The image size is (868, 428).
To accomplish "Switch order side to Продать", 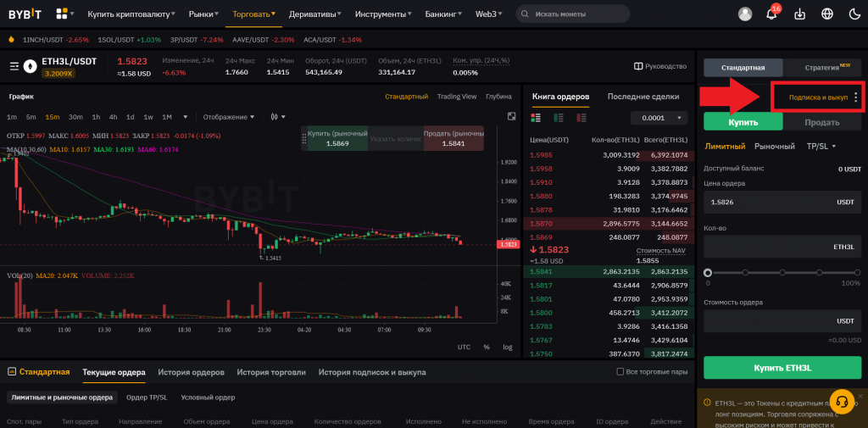I will pos(821,122).
